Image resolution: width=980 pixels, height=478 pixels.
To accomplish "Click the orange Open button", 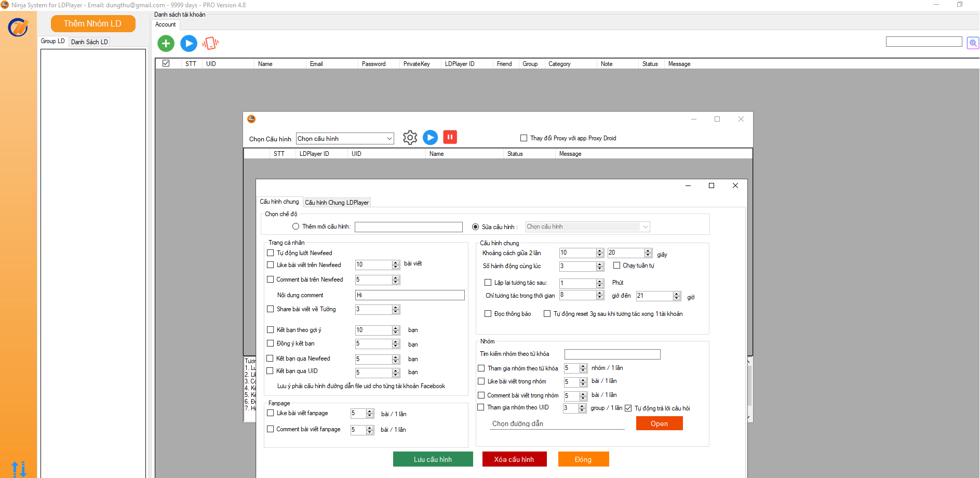I will (660, 423).
